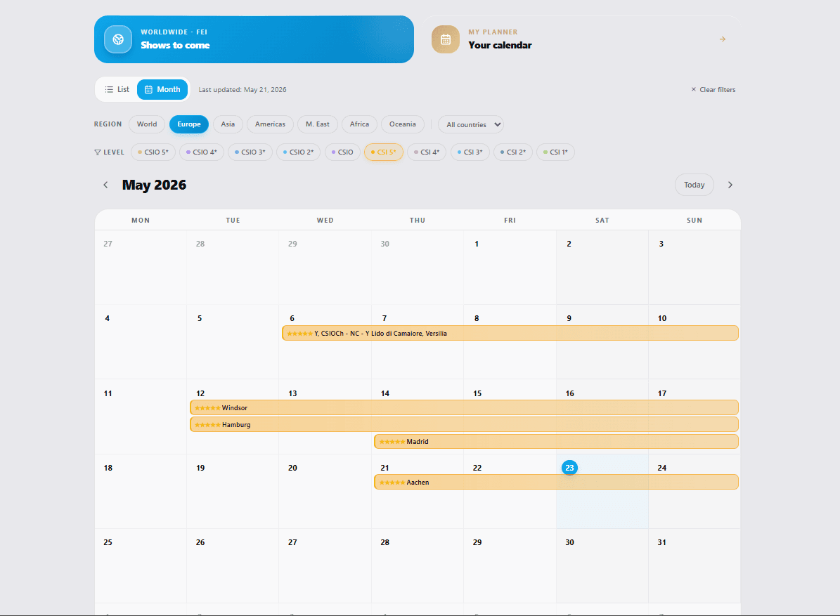This screenshot has height=616, width=840.
Task: Open Your calendar planner card
Action: click(x=582, y=39)
